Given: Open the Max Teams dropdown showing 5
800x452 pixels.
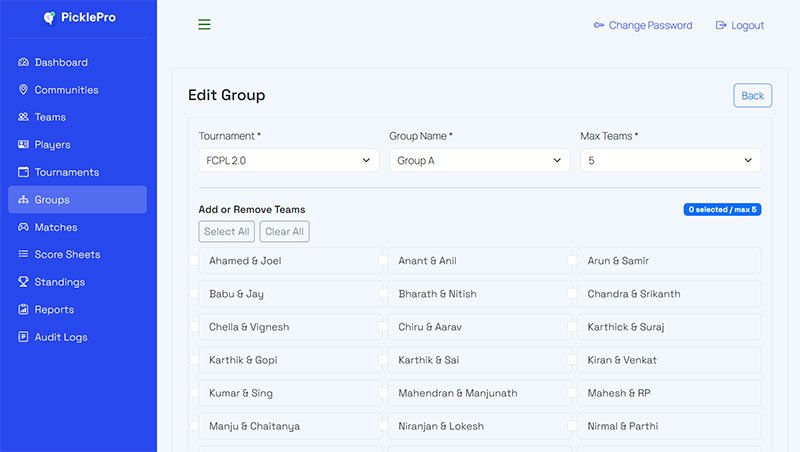Looking at the screenshot, I should click(x=670, y=160).
